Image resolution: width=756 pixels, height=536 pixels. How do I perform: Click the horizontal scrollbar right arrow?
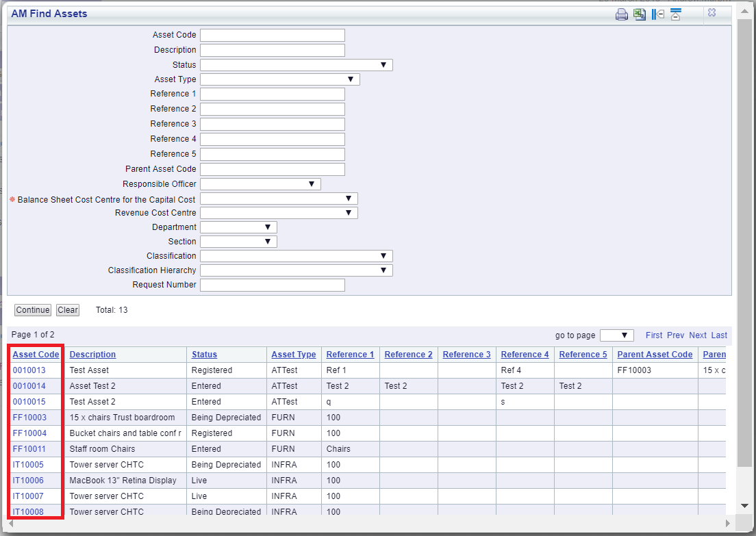tap(727, 523)
